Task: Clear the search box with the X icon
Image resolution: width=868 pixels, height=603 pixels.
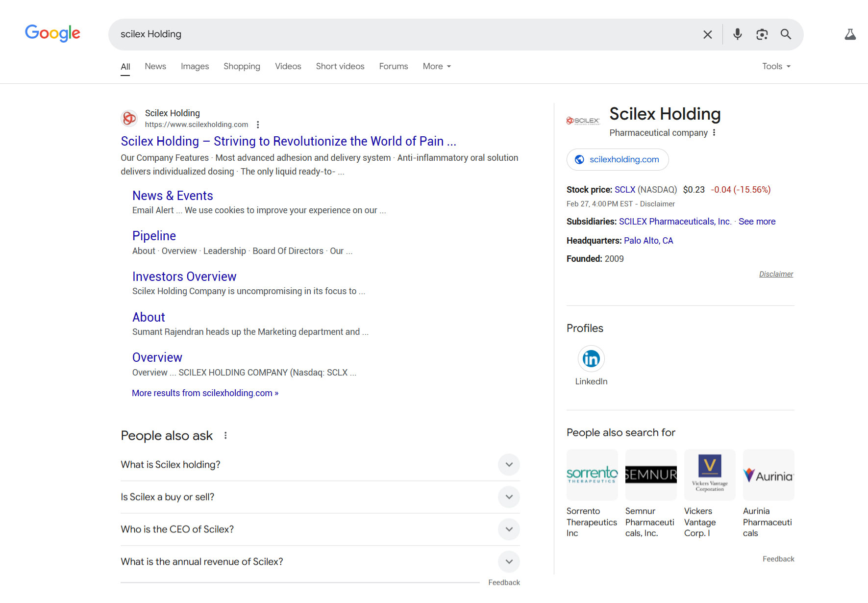Action: pyautogui.click(x=707, y=34)
